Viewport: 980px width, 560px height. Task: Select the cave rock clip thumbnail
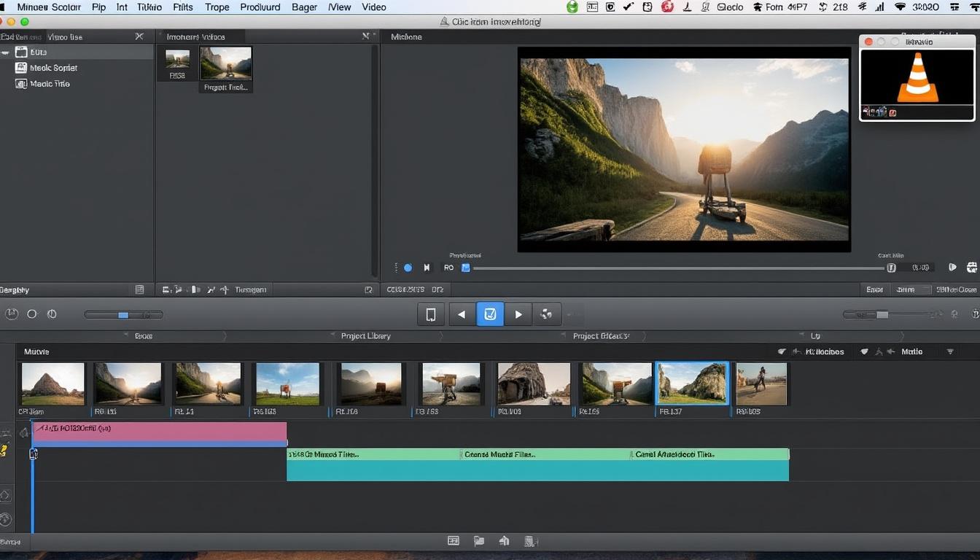(x=534, y=384)
